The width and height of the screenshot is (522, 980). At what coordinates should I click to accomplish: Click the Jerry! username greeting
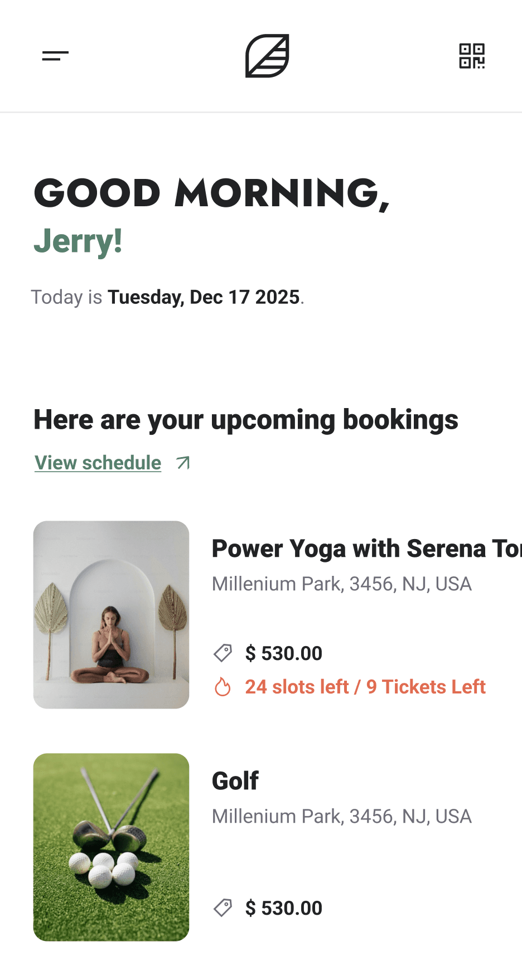(78, 241)
